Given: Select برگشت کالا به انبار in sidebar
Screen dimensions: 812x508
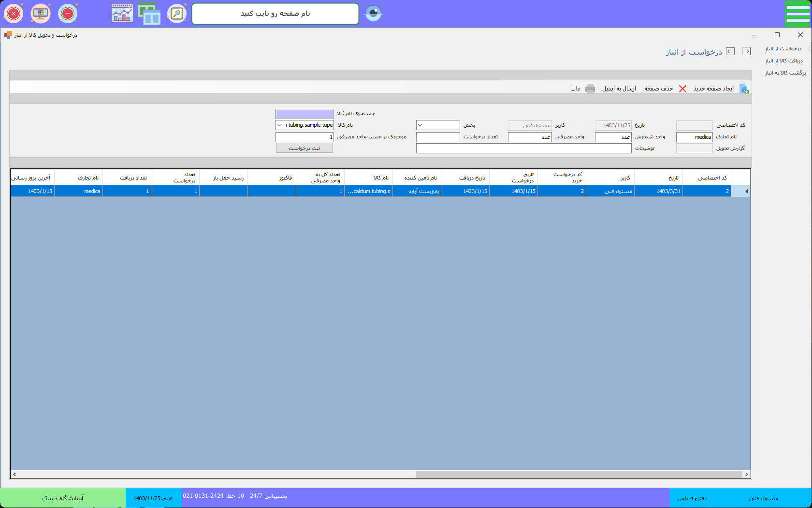Looking at the screenshot, I should pyautogui.click(x=785, y=73).
